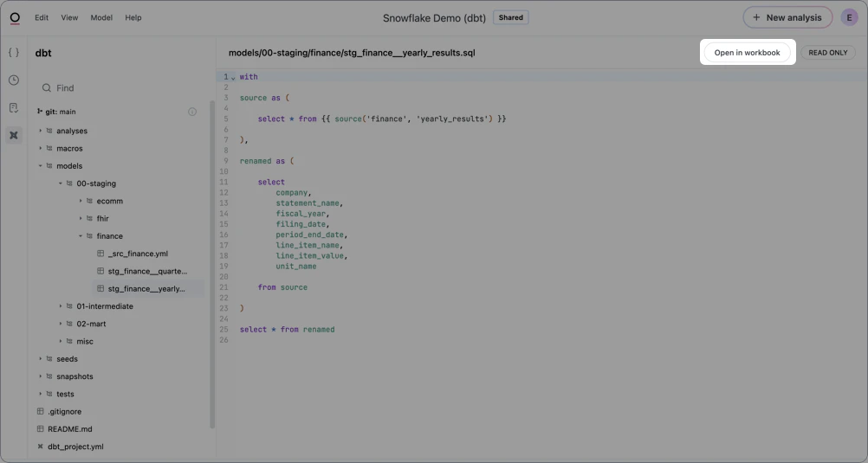Click the folder icon of tests
The width and height of the screenshot is (868, 463).
tap(49, 394)
